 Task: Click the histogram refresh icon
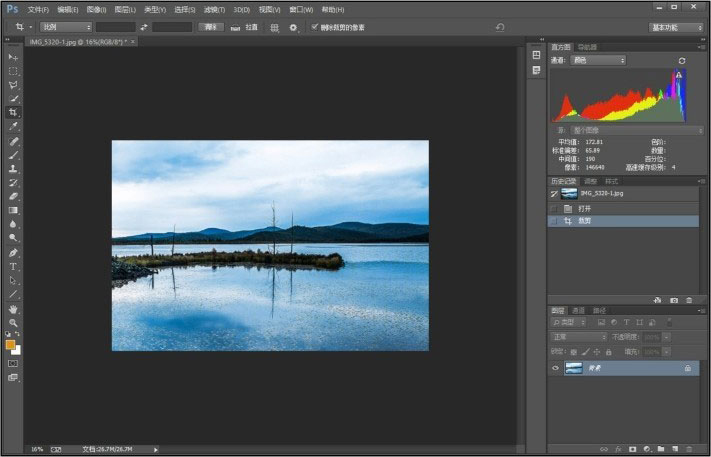[x=682, y=61]
